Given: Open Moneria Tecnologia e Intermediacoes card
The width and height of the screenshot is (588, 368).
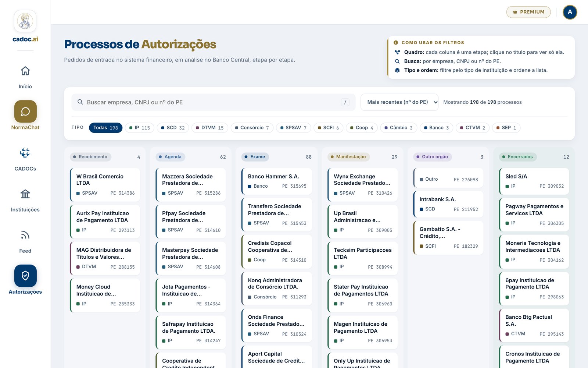Looking at the screenshot, I should pyautogui.click(x=534, y=251).
